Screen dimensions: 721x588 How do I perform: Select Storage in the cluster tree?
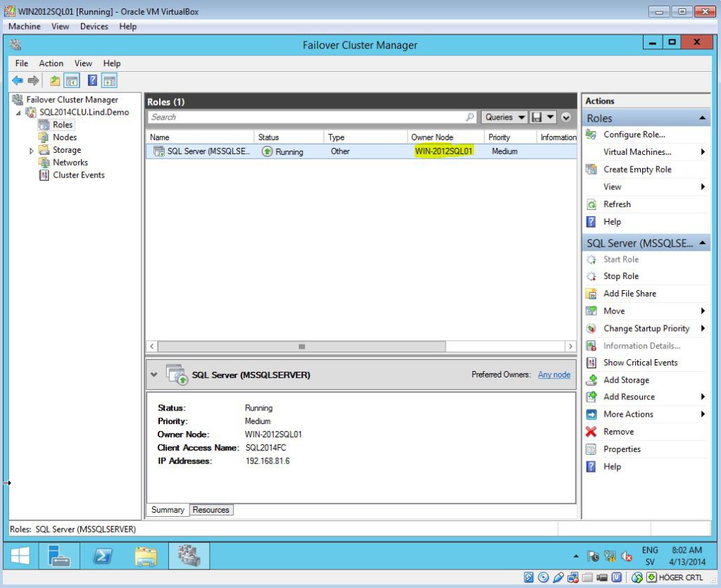point(67,150)
